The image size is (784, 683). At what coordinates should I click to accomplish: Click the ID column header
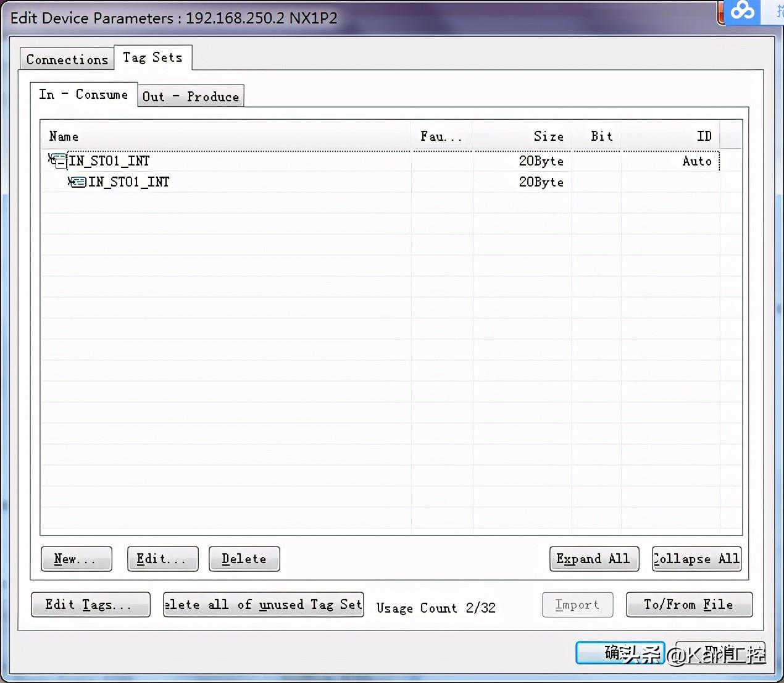point(670,136)
